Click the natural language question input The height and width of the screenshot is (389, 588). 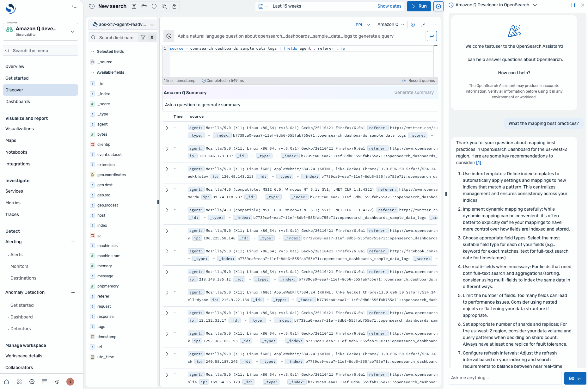[300, 36]
